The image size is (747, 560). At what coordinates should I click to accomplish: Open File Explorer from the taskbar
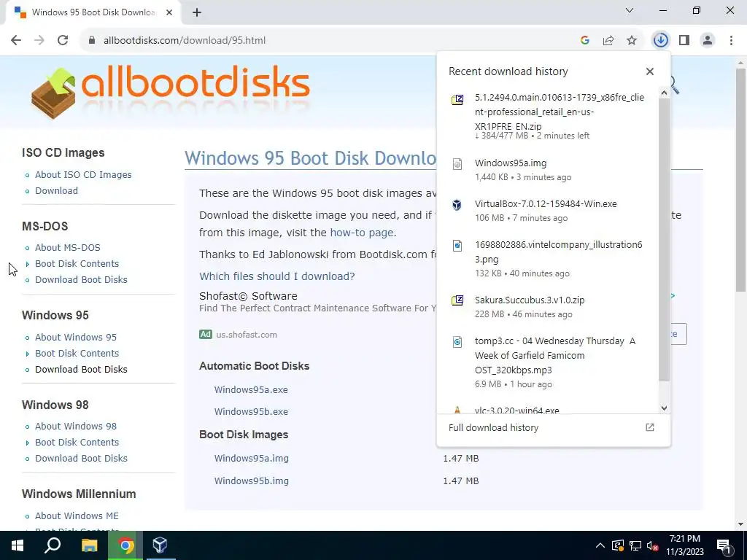(x=89, y=545)
